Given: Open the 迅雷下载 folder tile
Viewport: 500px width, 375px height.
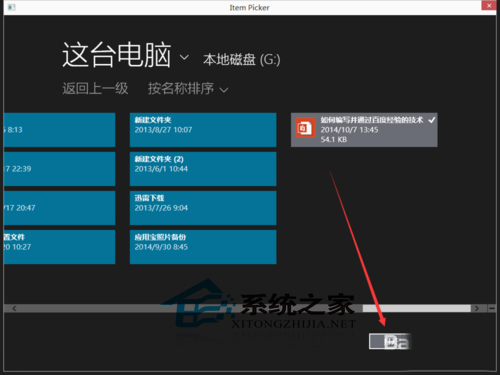Looking at the screenshot, I should [203, 208].
